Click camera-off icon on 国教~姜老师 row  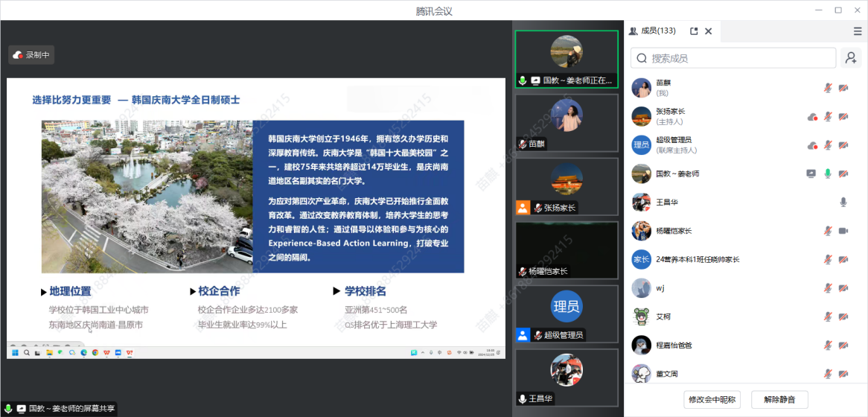point(843,174)
